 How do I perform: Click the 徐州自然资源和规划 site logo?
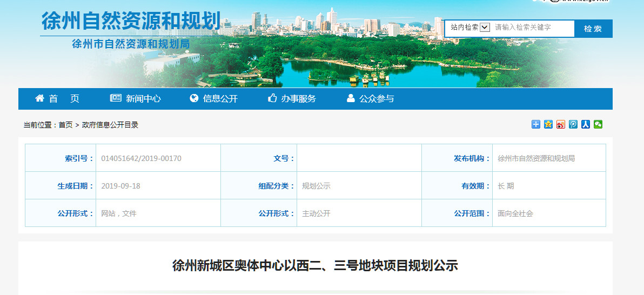coord(131,21)
